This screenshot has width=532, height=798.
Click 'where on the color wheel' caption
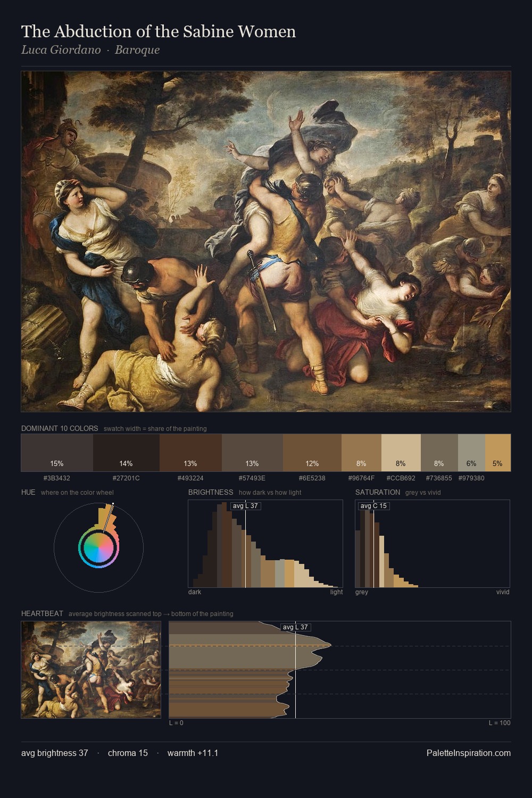(77, 493)
